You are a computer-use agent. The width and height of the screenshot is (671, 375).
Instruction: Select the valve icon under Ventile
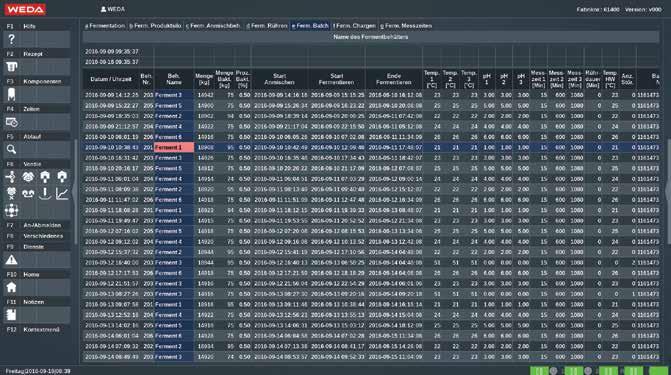tap(11, 176)
